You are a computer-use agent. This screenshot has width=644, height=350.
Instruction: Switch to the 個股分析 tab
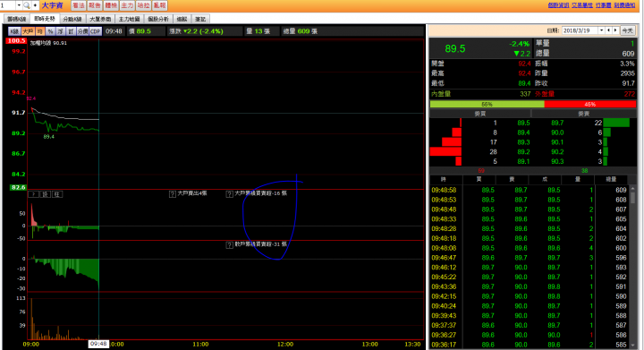pyautogui.click(x=158, y=19)
